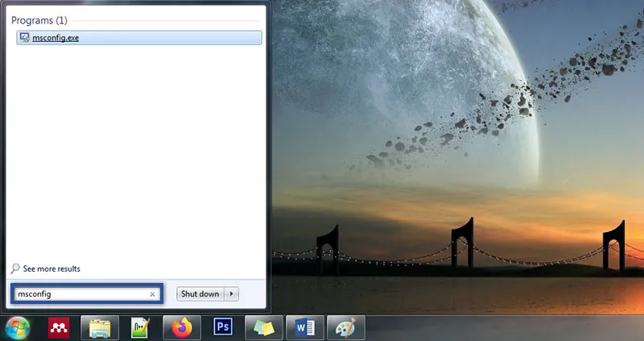Launch Mendeley from the taskbar

click(x=58, y=328)
